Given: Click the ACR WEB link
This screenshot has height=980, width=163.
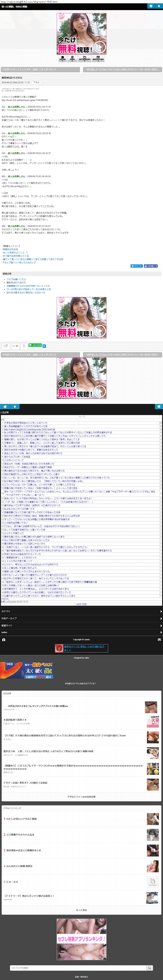Looking at the screenshot, I should pos(82,604).
